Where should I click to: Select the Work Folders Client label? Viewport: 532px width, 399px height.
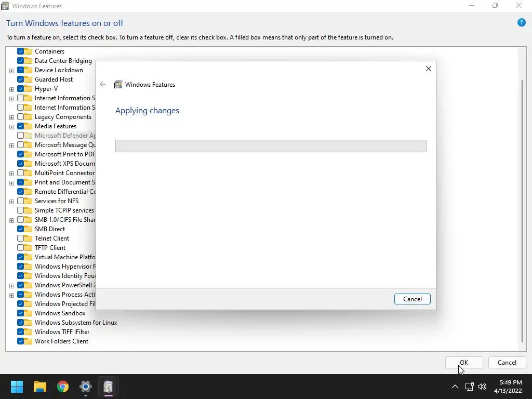(61, 341)
